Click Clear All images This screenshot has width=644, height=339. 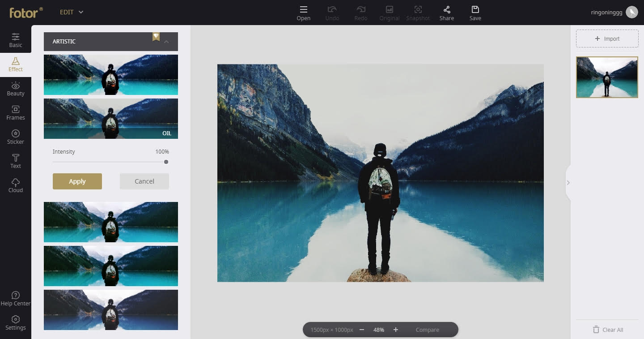pos(608,330)
